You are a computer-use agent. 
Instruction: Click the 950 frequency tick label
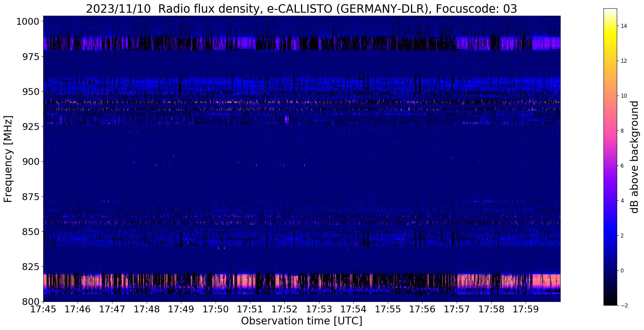pos(31,92)
